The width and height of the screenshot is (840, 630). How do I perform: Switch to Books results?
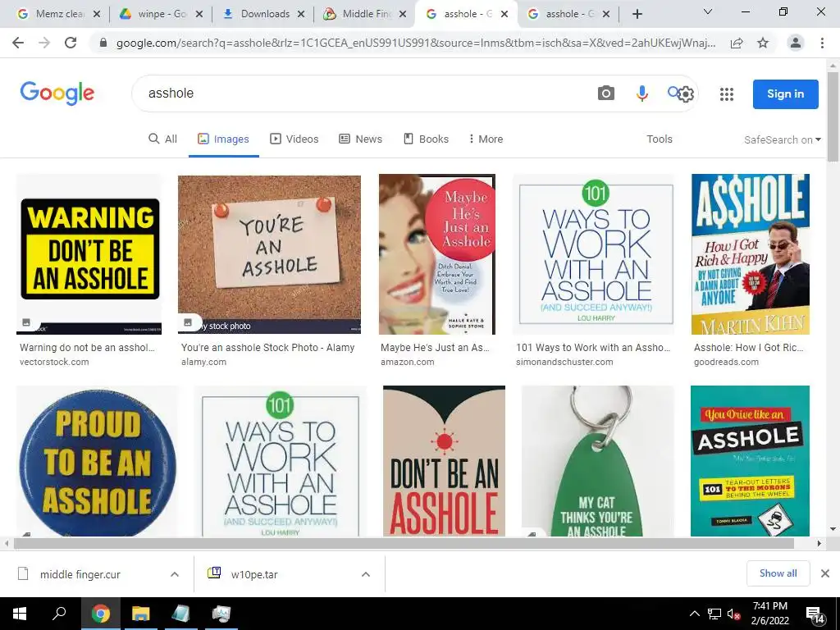426,139
